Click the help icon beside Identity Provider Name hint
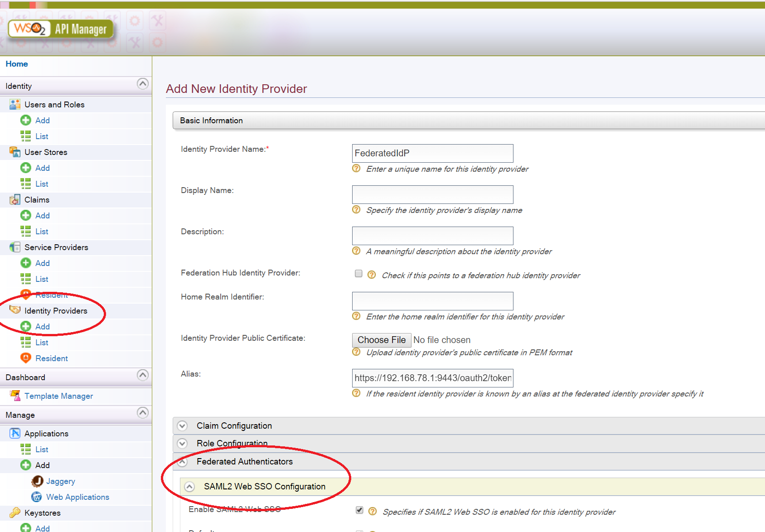Screen dimensions: 765x532 357,169
